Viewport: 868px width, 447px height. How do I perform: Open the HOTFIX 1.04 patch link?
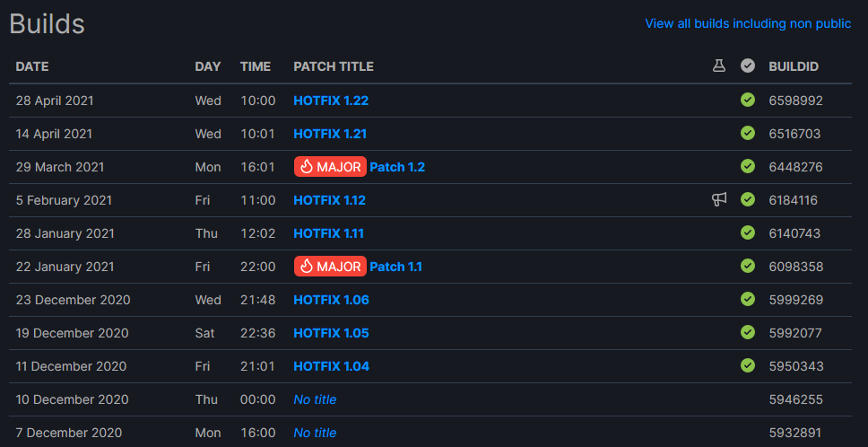click(x=331, y=366)
